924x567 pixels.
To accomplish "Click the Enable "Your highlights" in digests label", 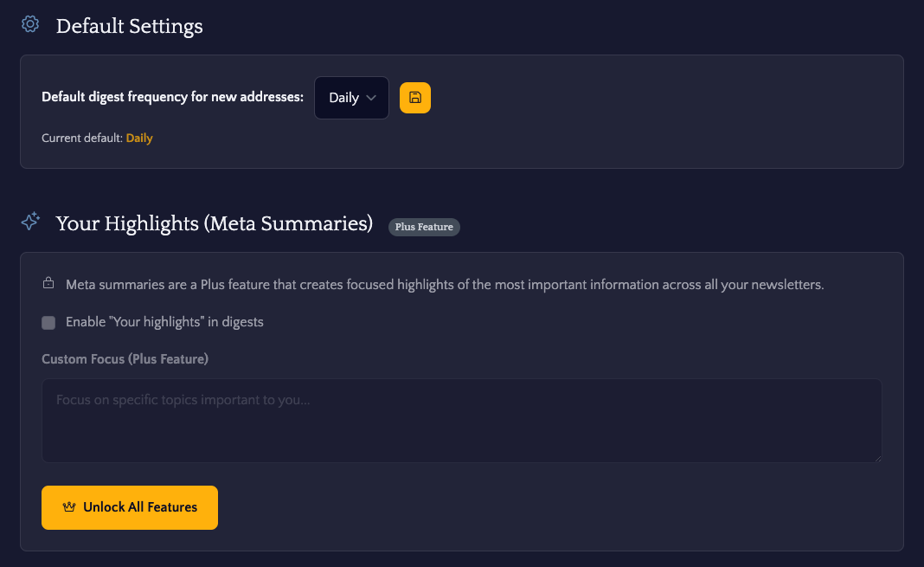I will [164, 322].
